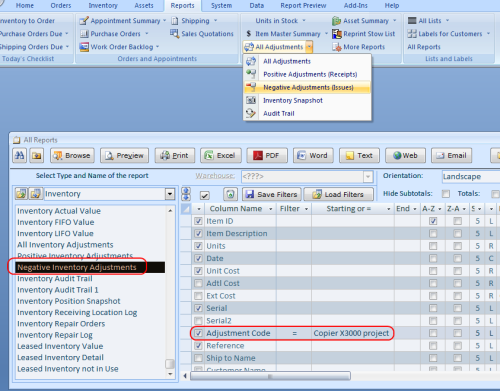This screenshot has height=391, width=500.
Task: Click the Inventory Snapshot icon in the dropdown menu
Action: point(251,100)
